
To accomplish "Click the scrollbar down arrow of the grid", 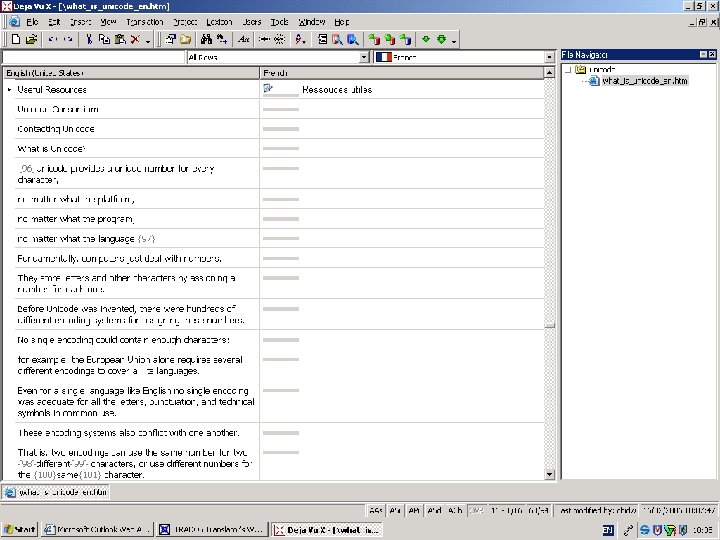I will [x=549, y=474].
